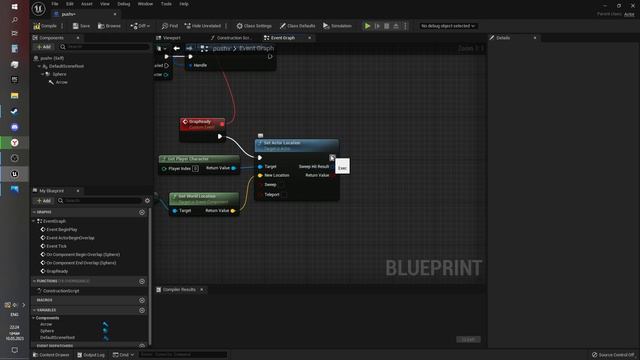
Task: Click the Event Graph breadcrumb text
Action: [256, 49]
